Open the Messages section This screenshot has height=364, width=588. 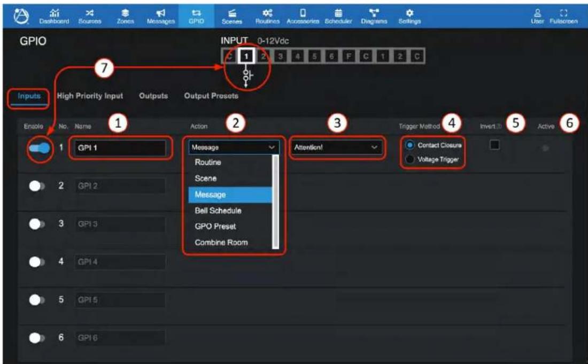[160, 17]
